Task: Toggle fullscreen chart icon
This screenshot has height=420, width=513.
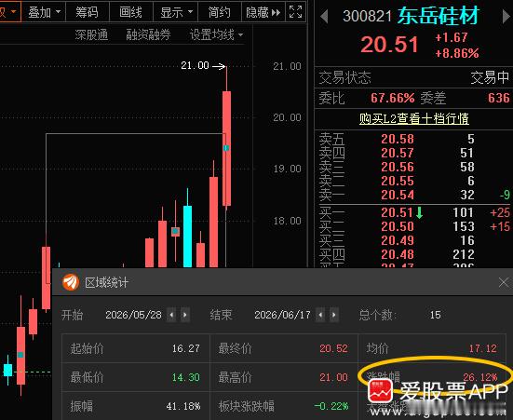Action: point(296,12)
